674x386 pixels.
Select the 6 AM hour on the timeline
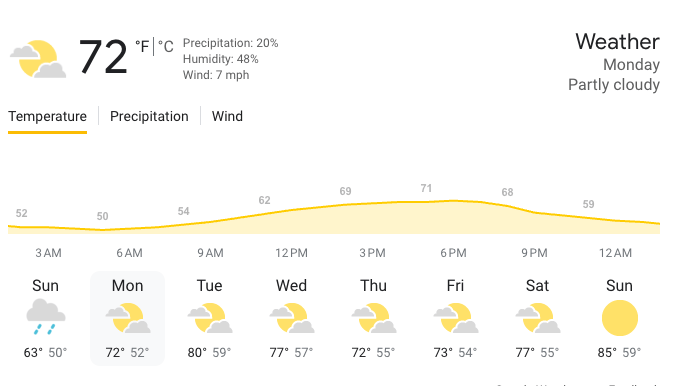(129, 253)
